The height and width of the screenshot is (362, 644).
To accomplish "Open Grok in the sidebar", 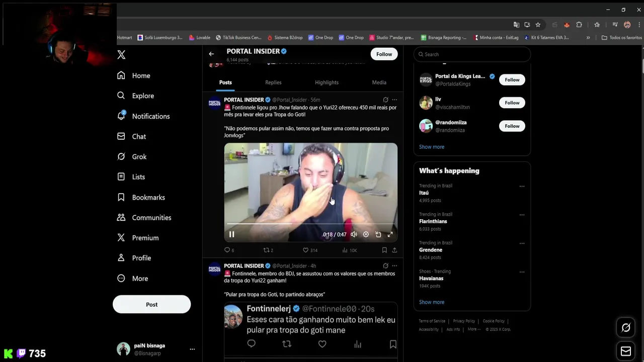I will 132,156.
